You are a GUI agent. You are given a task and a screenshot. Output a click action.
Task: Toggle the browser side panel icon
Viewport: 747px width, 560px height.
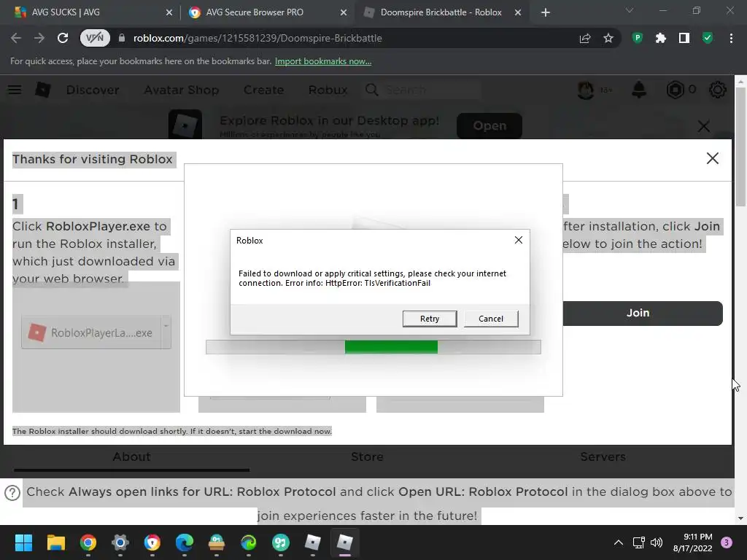[x=684, y=38]
